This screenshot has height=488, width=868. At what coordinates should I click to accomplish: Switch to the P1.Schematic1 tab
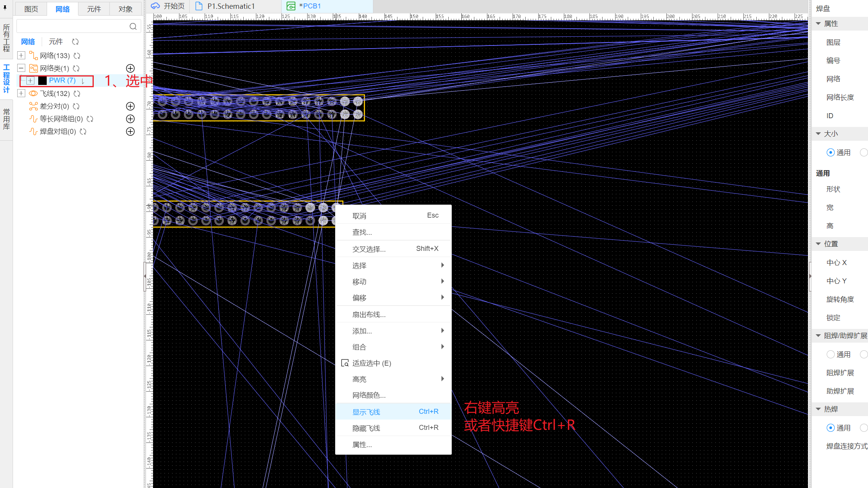pos(231,6)
